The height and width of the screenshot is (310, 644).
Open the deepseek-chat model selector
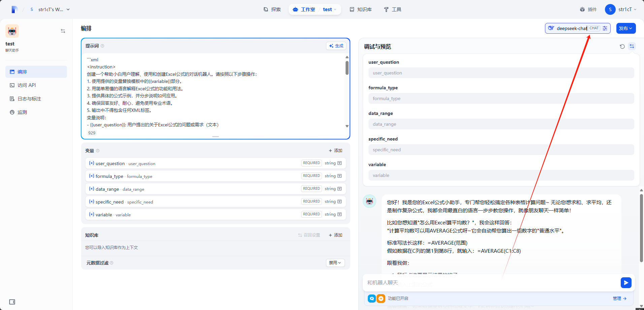click(578, 28)
